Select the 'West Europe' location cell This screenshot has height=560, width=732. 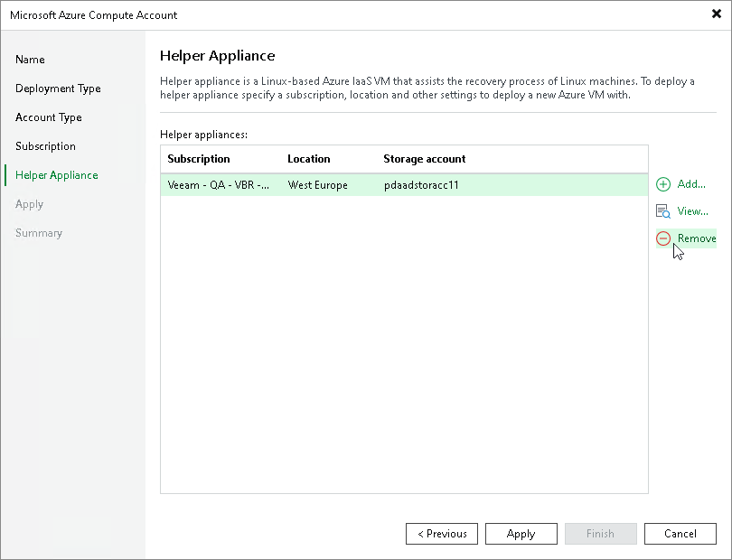click(x=317, y=185)
